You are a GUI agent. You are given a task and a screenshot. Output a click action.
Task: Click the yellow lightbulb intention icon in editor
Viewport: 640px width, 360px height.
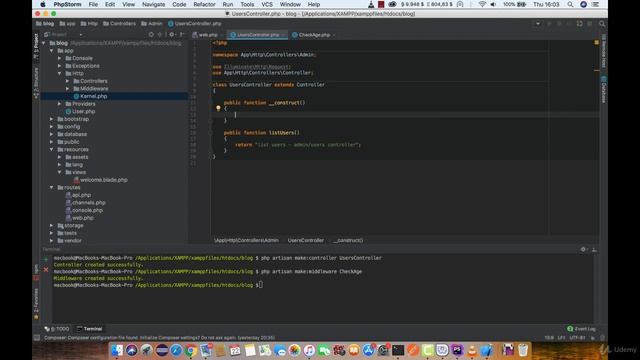coord(218,109)
